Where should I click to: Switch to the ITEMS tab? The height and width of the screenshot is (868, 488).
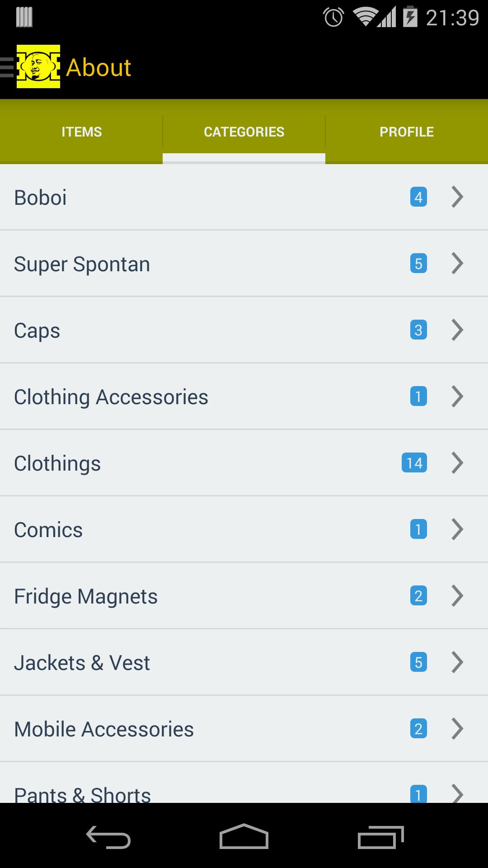[81, 132]
